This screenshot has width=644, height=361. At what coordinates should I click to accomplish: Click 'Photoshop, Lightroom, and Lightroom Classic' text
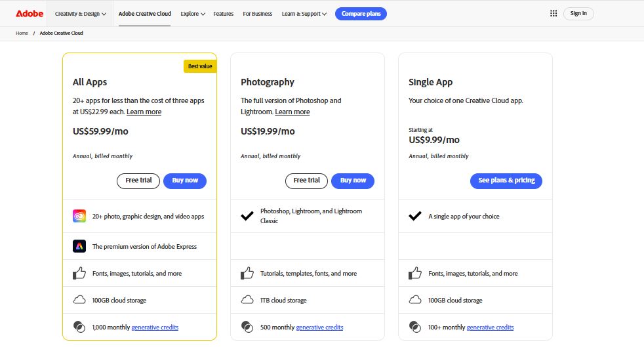311,216
